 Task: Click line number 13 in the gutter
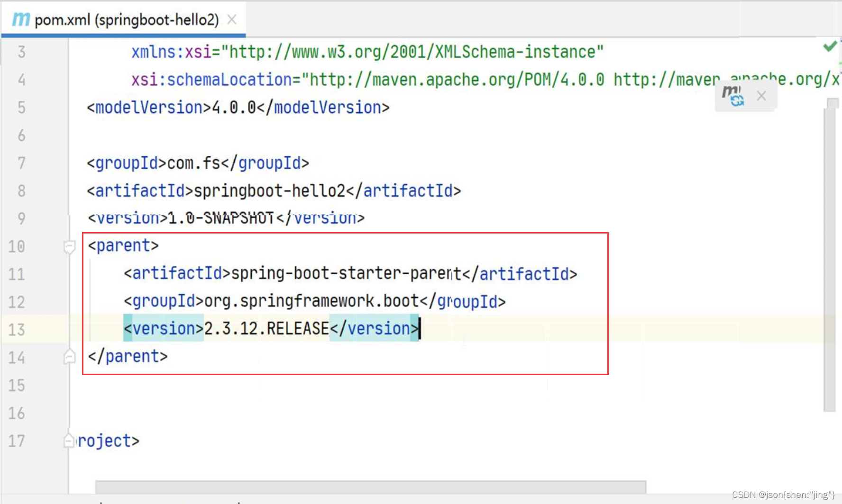(16, 330)
